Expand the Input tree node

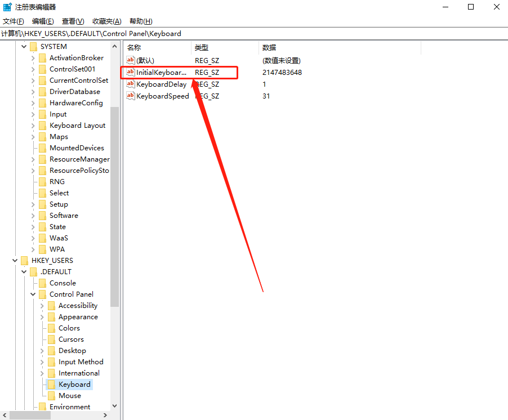pyautogui.click(x=33, y=114)
